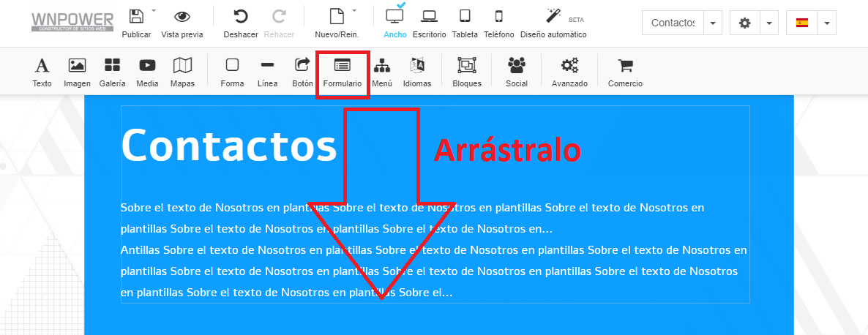Click the Contactos heading text on canvas
This screenshot has height=335, width=868.
[229, 145]
